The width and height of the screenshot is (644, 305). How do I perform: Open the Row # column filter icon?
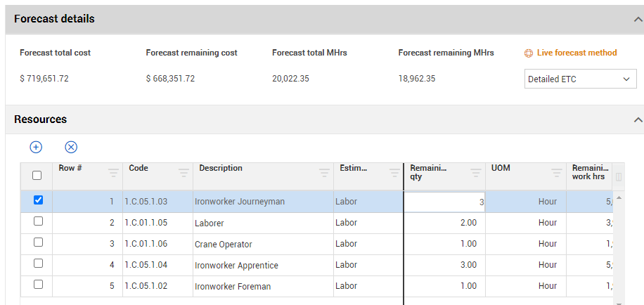(x=113, y=173)
